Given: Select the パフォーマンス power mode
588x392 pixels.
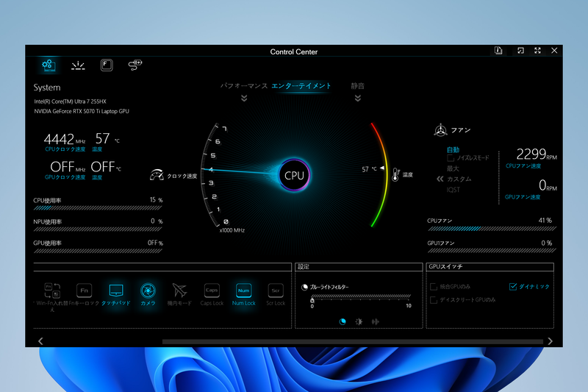Looking at the screenshot, I should [244, 86].
